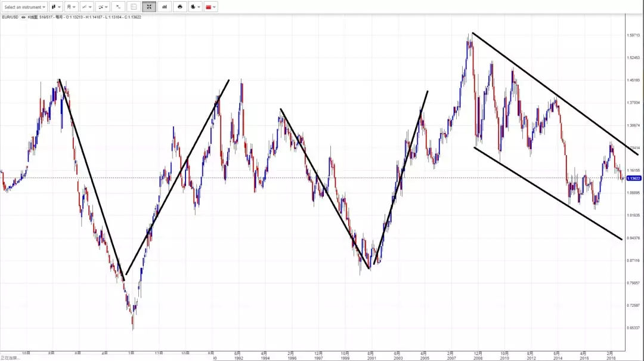Open the monthly timeframe dropdown
The width and height of the screenshot is (644, 361).
tap(71, 7)
